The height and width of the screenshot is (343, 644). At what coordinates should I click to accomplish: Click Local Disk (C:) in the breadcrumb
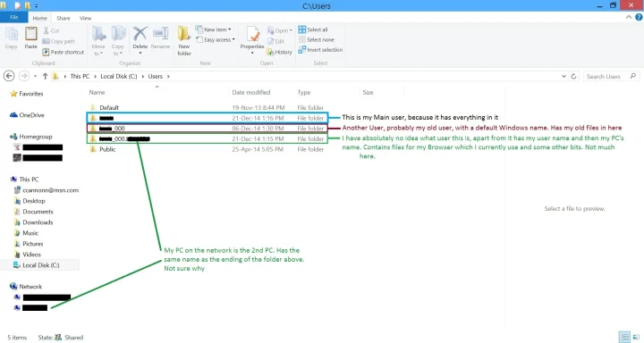(x=119, y=76)
